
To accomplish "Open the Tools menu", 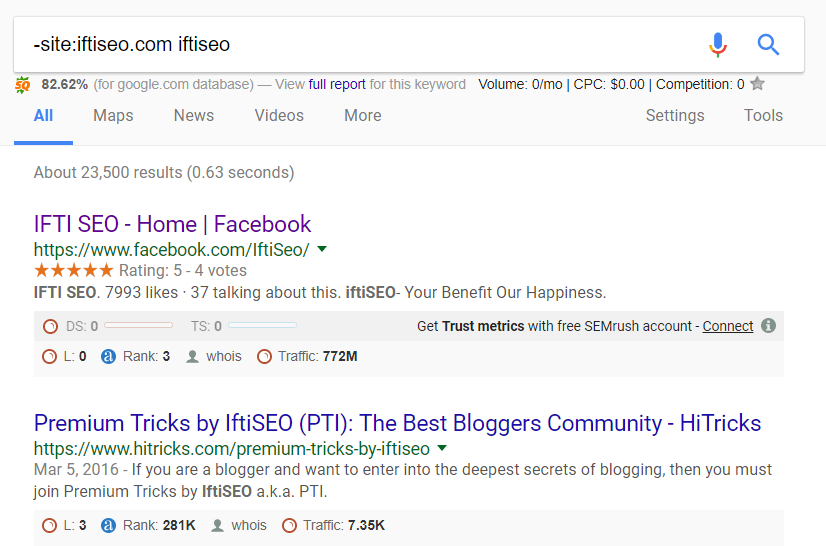I will tap(763, 116).
